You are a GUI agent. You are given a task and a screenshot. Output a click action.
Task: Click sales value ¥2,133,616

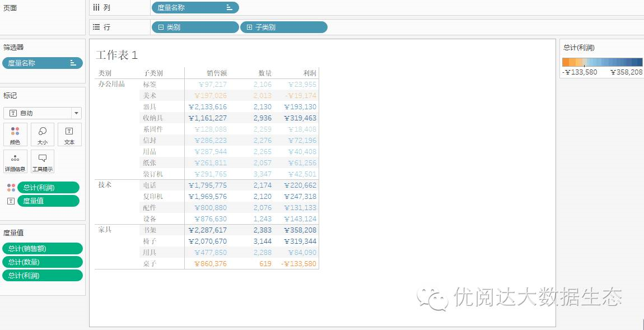click(x=207, y=107)
